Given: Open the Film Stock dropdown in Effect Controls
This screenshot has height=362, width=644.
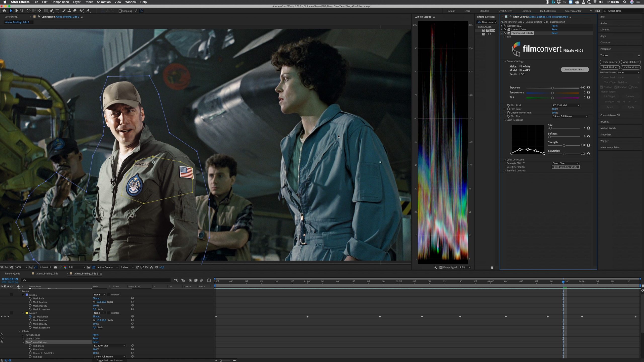Looking at the screenshot, I should tap(566, 105).
